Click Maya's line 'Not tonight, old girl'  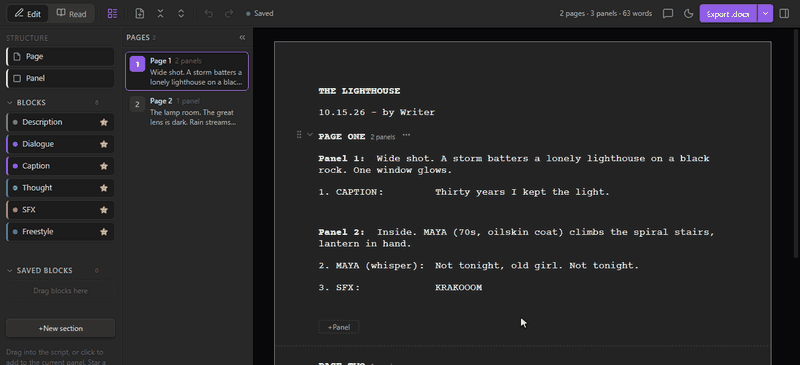pos(537,266)
